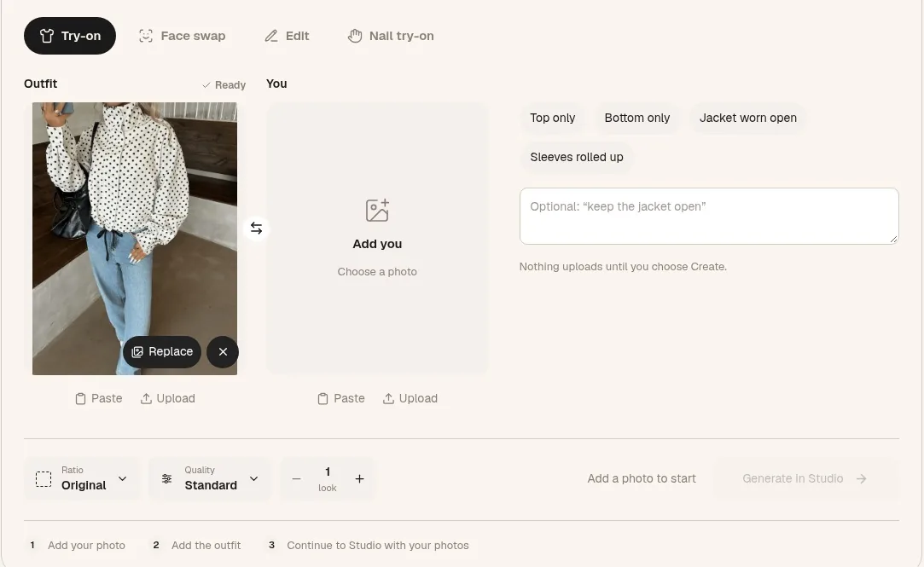Toggle the Sleeves rolled up chip
924x567 pixels.
pyautogui.click(x=576, y=157)
